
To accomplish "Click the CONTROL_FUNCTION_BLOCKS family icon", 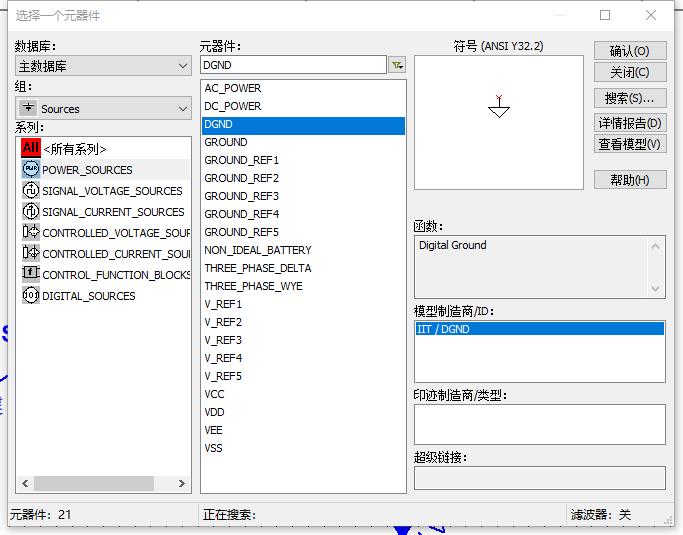I will click(30, 274).
